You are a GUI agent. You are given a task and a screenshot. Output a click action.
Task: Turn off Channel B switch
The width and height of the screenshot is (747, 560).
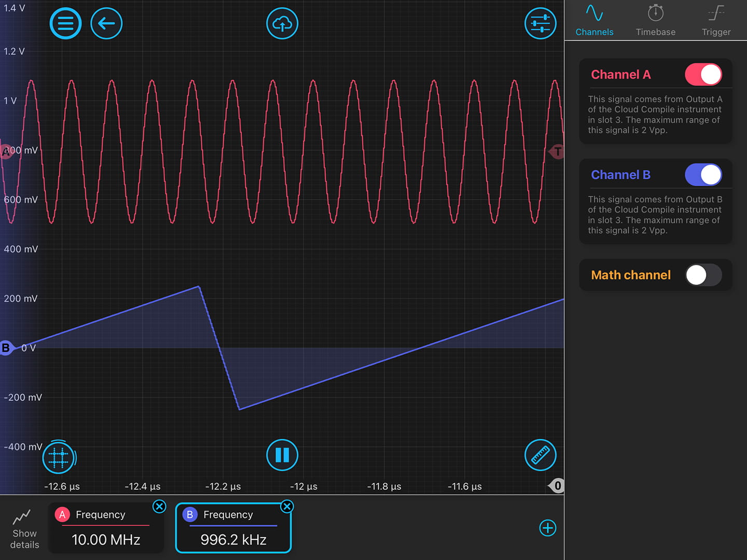point(703,175)
